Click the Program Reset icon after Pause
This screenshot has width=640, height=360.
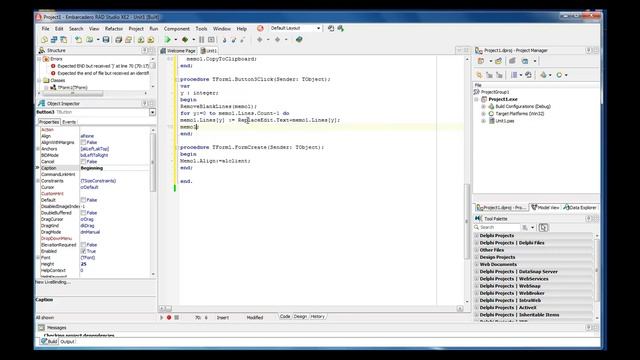point(211,40)
